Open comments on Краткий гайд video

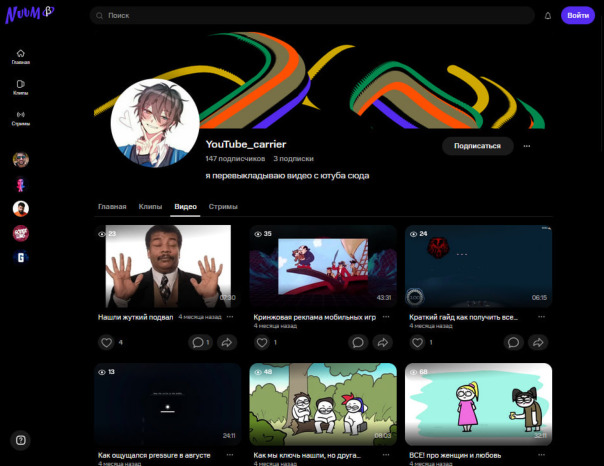coord(513,342)
